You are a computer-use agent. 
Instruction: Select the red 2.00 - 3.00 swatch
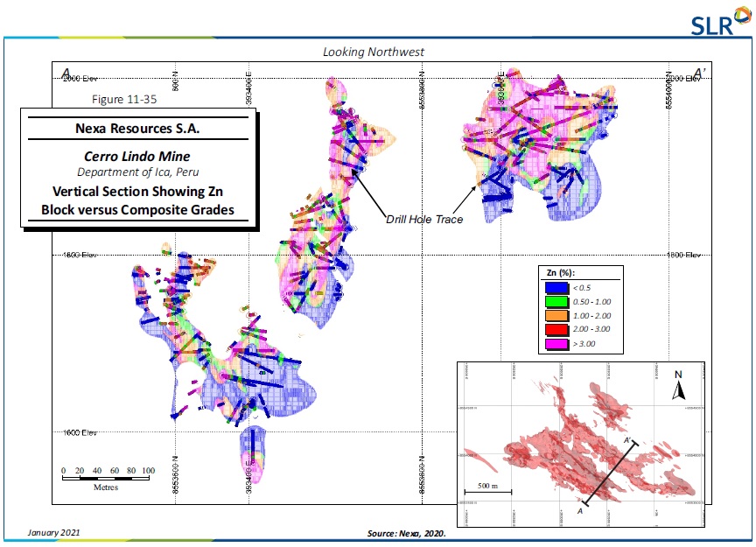point(556,329)
